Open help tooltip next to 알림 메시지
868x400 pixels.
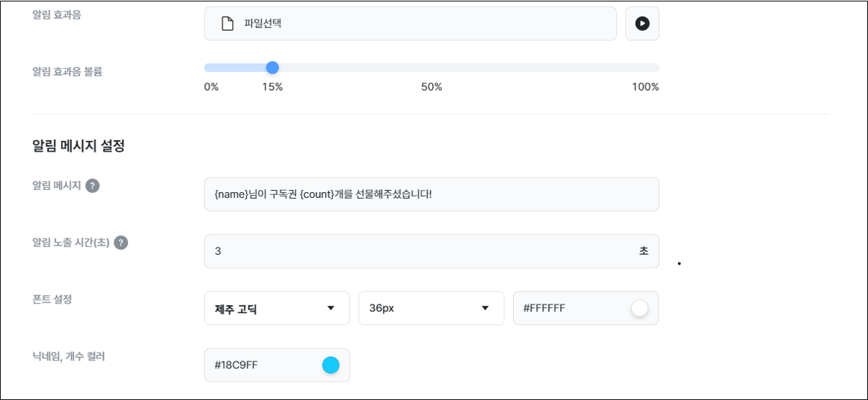coord(92,186)
